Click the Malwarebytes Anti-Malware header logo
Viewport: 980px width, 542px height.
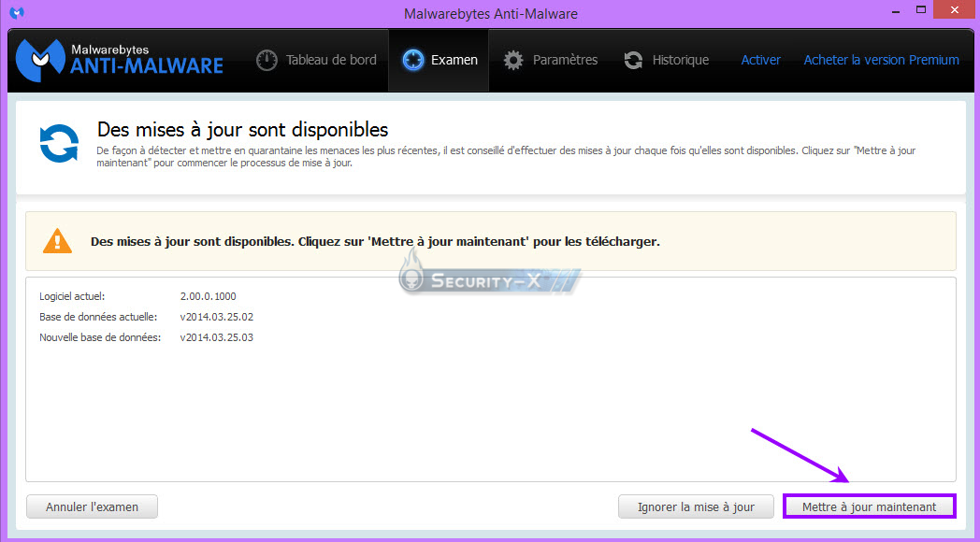pyautogui.click(x=120, y=60)
